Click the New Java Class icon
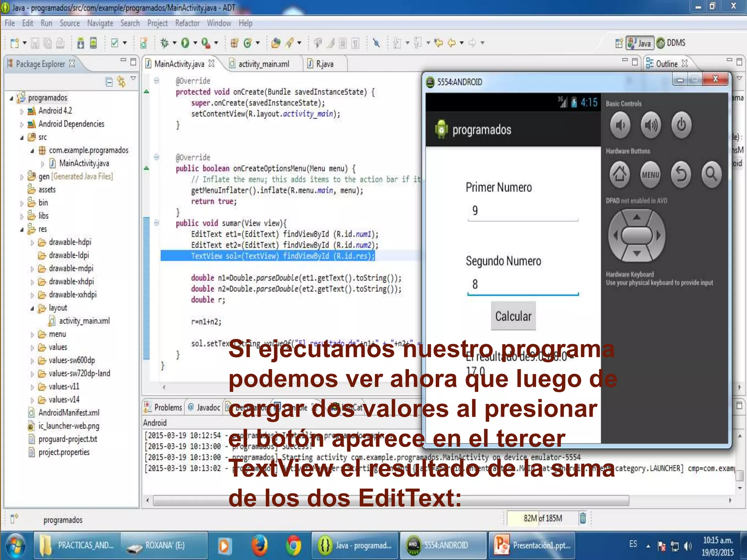The width and height of the screenshot is (747, 560). [248, 43]
